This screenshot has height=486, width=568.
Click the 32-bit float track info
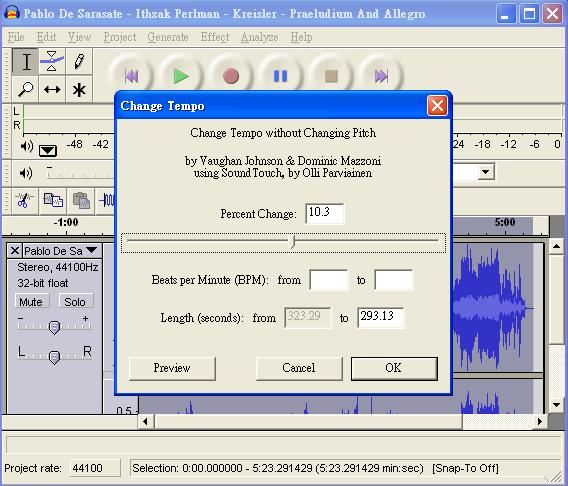click(x=43, y=283)
